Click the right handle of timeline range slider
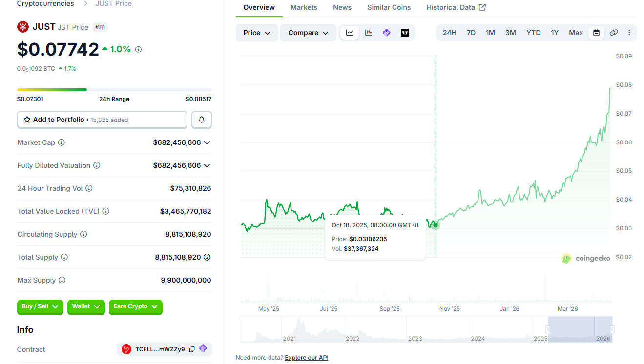Screen dimensions: 644x364 point(612,329)
